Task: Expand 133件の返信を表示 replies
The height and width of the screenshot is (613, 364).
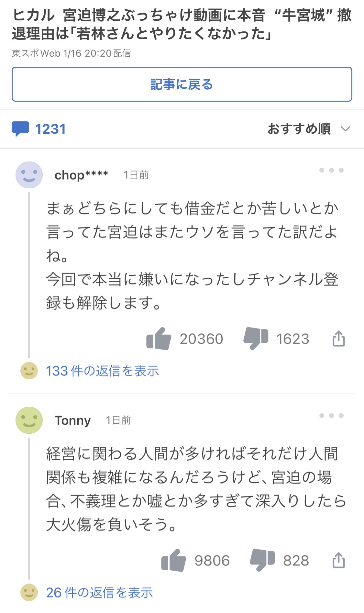Action: pyautogui.click(x=102, y=371)
